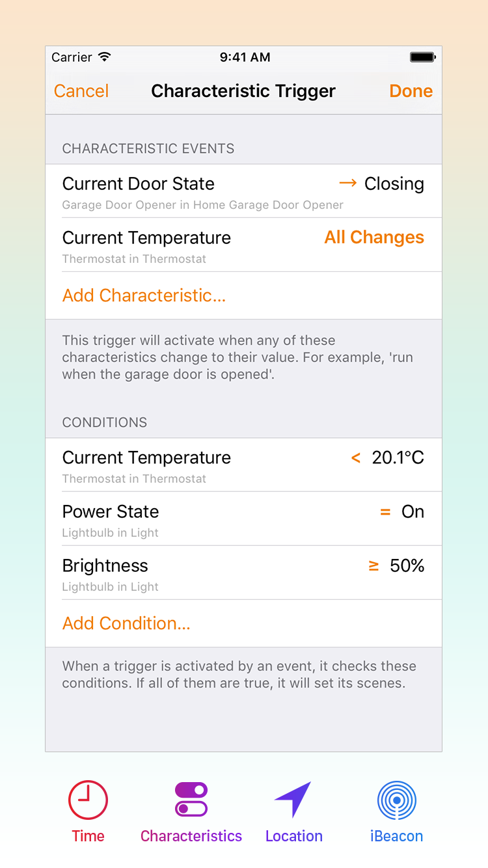
Task: Tap the battery status icon
Action: [422, 57]
